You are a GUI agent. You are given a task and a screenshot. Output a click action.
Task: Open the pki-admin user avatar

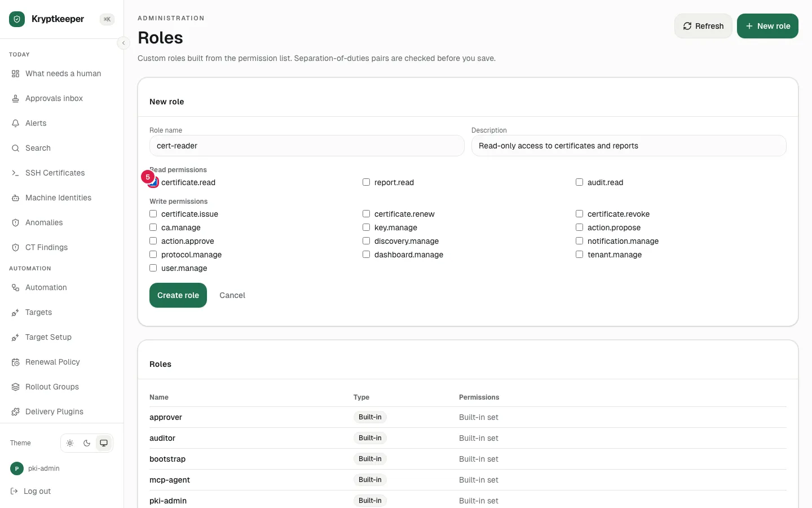(x=17, y=468)
